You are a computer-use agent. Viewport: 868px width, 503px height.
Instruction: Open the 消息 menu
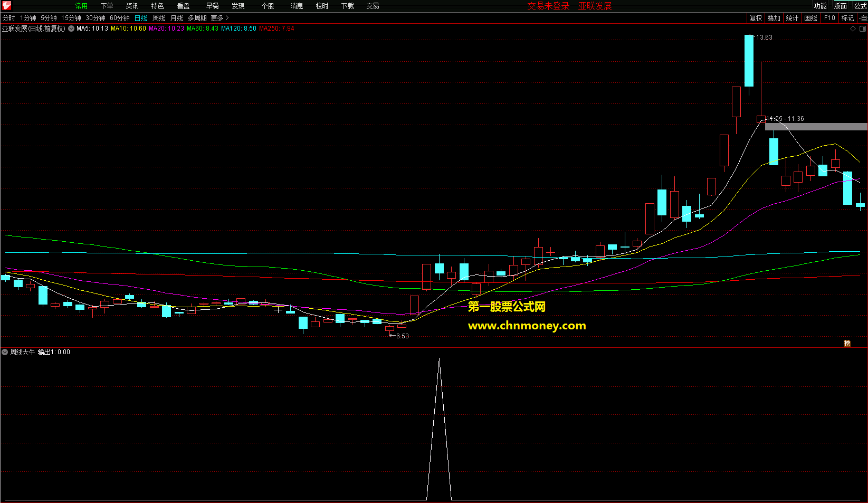[297, 6]
